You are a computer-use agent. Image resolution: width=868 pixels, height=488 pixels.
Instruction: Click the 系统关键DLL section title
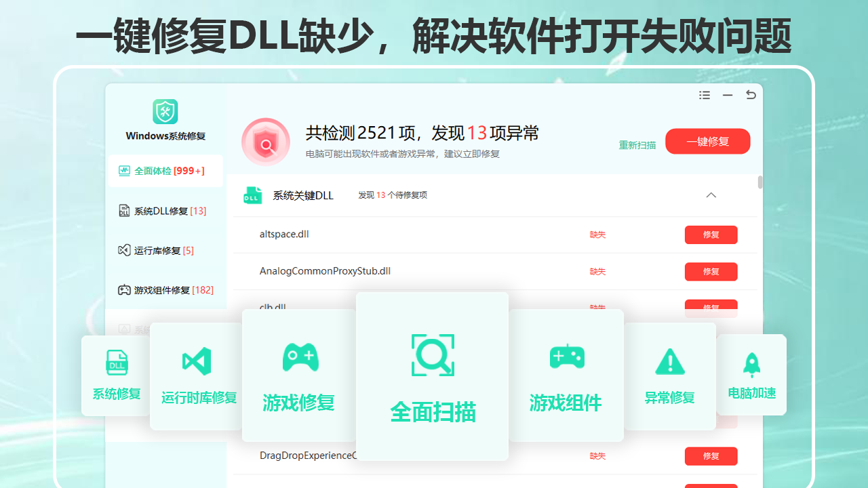click(x=303, y=195)
